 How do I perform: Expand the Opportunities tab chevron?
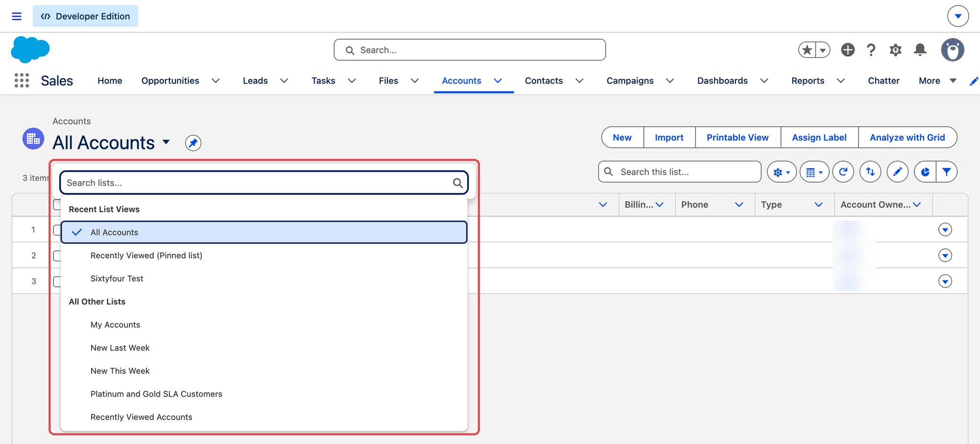(216, 81)
